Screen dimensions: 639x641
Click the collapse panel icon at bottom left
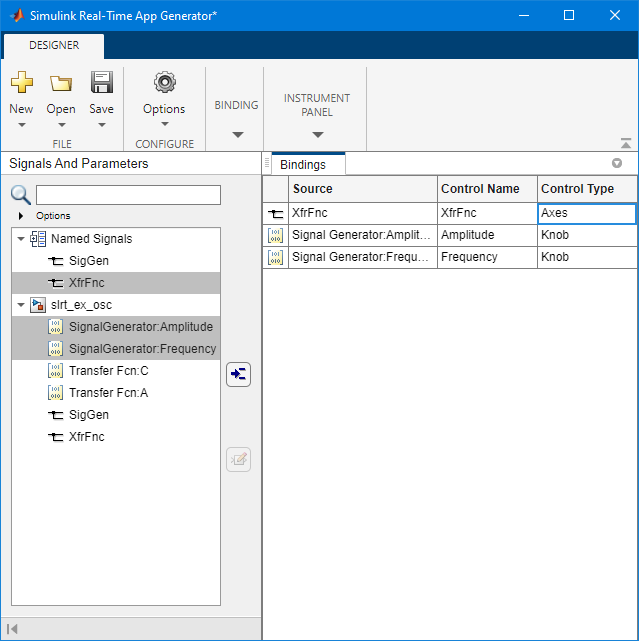point(12,628)
